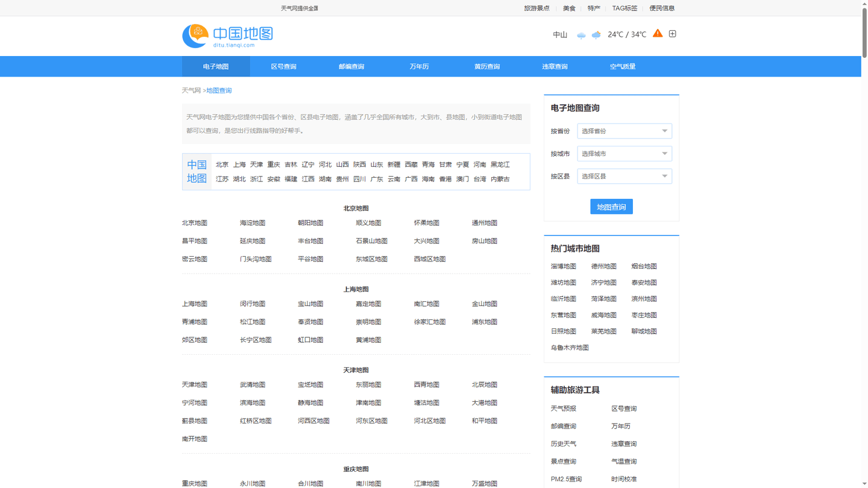Open the 黄浦地图 link
The width and height of the screenshot is (868, 488).
click(368, 340)
